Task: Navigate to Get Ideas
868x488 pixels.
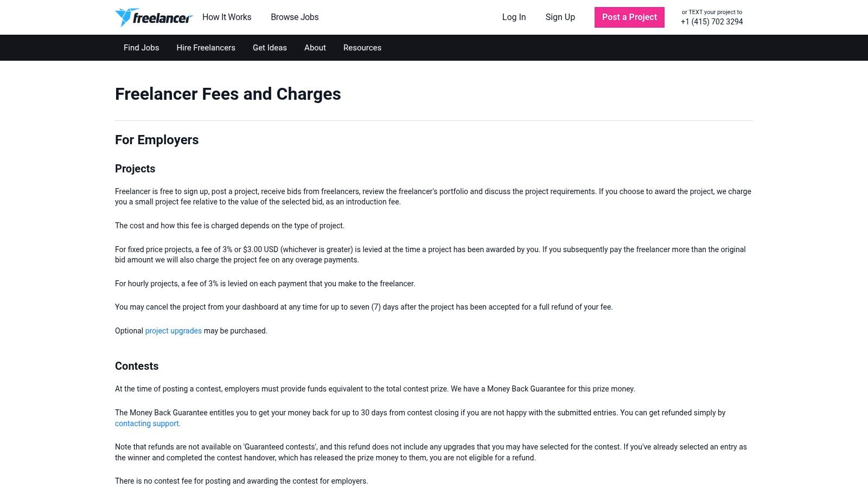Action: click(x=270, y=48)
